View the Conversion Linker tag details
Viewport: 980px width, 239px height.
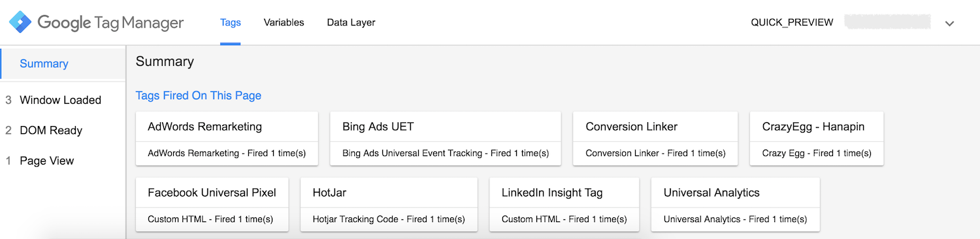(655, 138)
